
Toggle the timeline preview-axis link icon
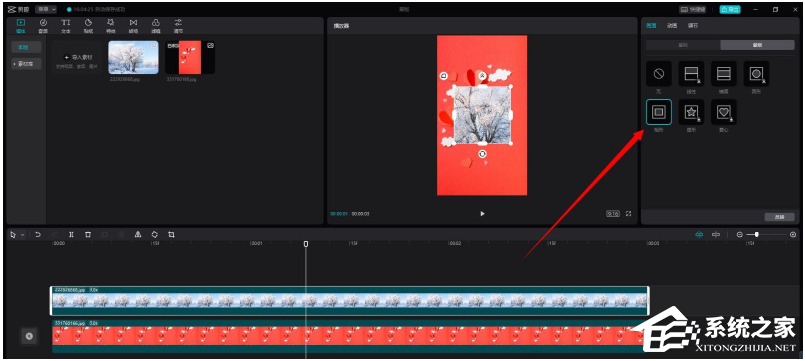click(716, 234)
